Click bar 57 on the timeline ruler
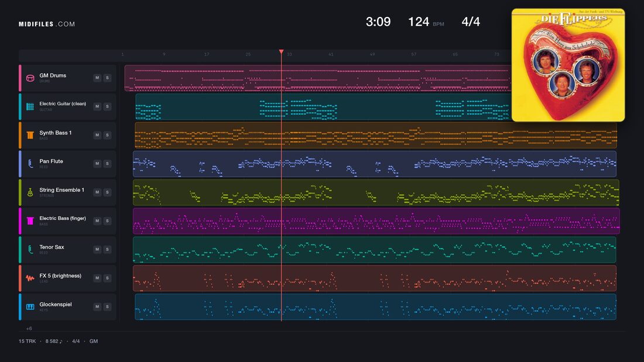The height and width of the screenshot is (362, 644). pos(413,54)
